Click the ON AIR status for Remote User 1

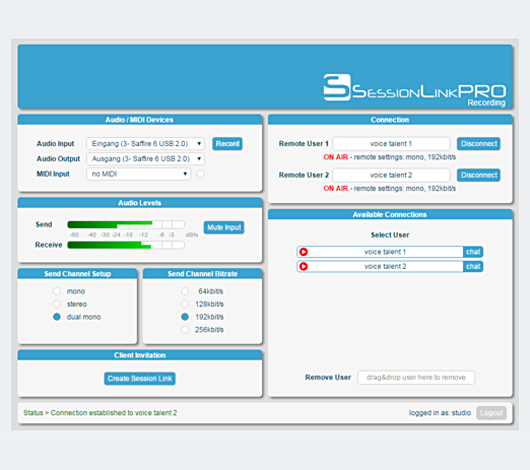[336, 157]
